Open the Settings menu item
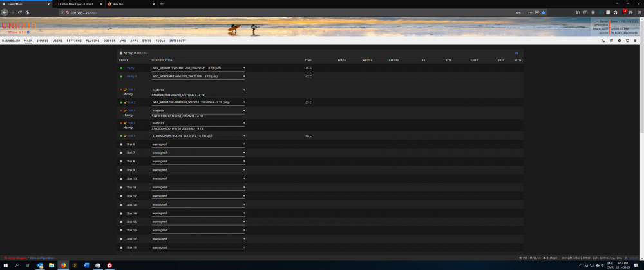 [x=74, y=41]
